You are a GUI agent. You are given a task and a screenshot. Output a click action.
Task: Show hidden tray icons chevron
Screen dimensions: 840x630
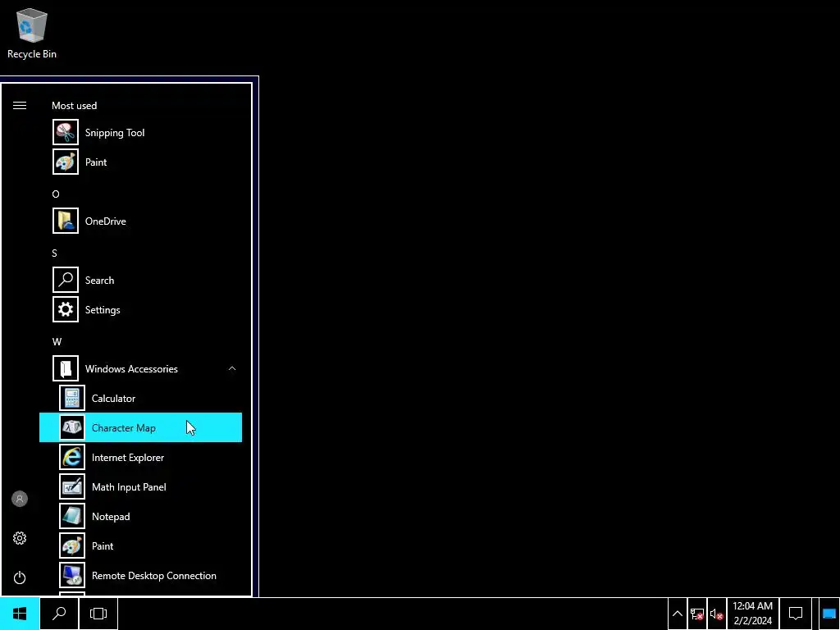(677, 614)
